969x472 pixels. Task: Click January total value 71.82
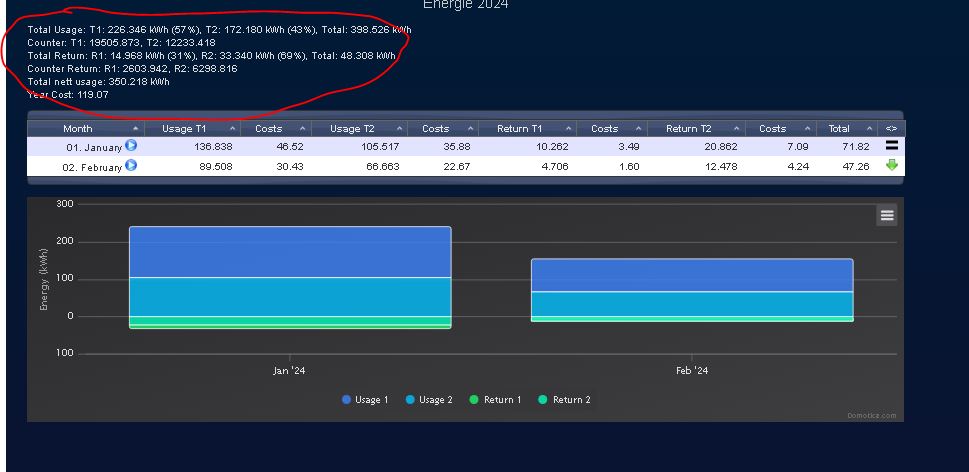[x=856, y=147]
